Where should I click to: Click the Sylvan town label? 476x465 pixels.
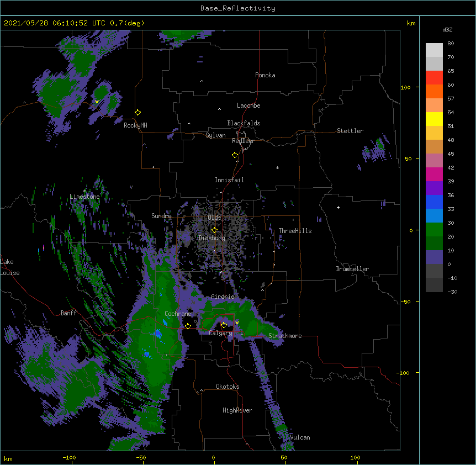point(215,135)
